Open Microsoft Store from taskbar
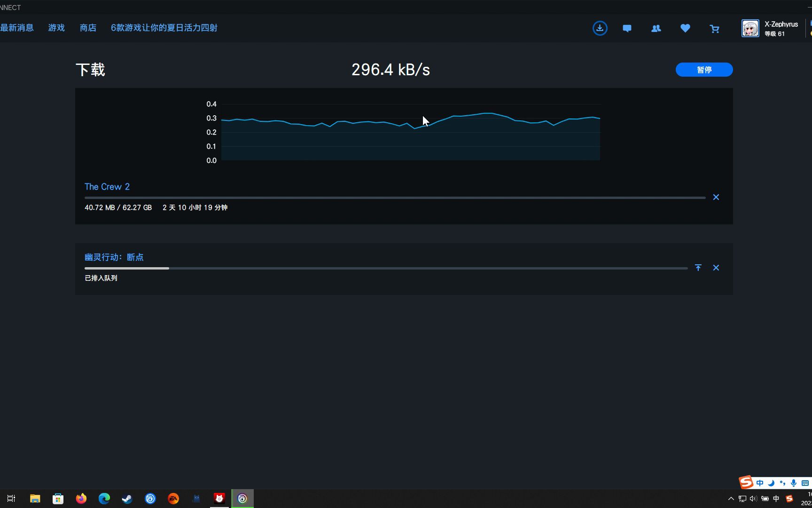Screen dimensions: 812x508 coord(58,499)
